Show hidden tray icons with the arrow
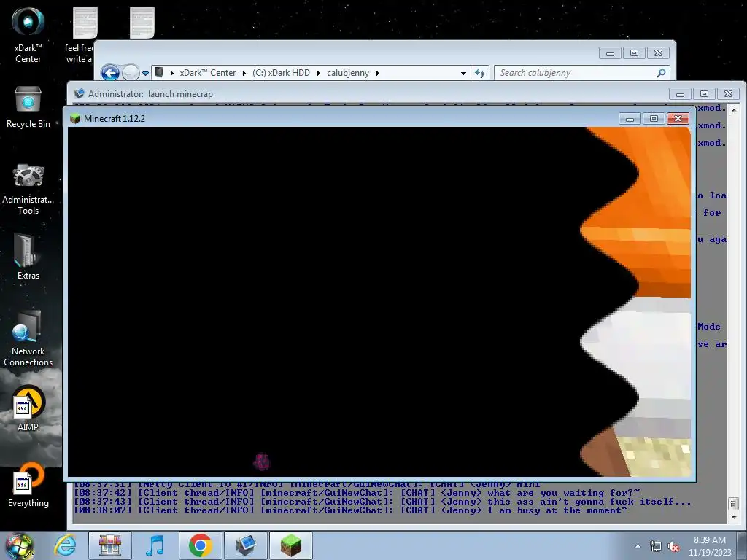The width and height of the screenshot is (747, 560). 638,546
